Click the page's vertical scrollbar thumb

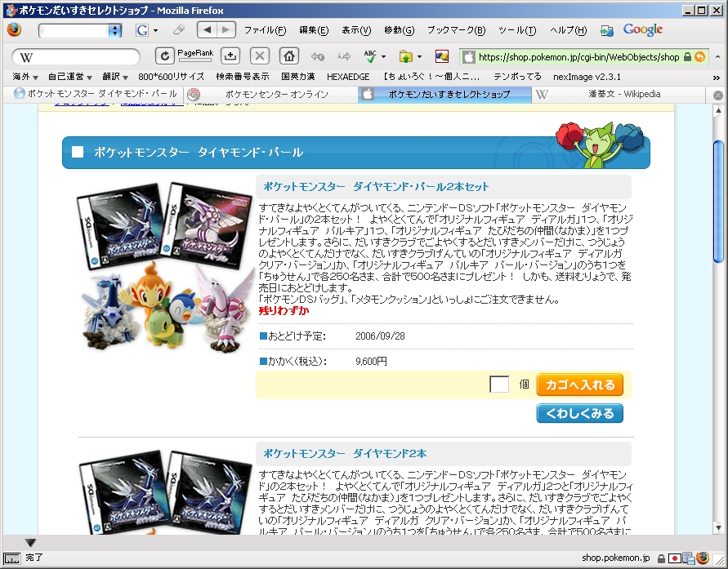click(717, 202)
